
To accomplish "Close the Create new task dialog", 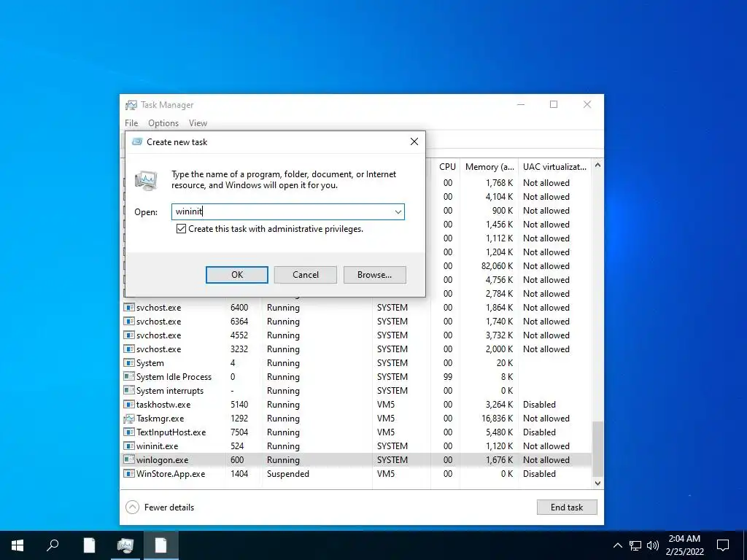I will click(414, 142).
